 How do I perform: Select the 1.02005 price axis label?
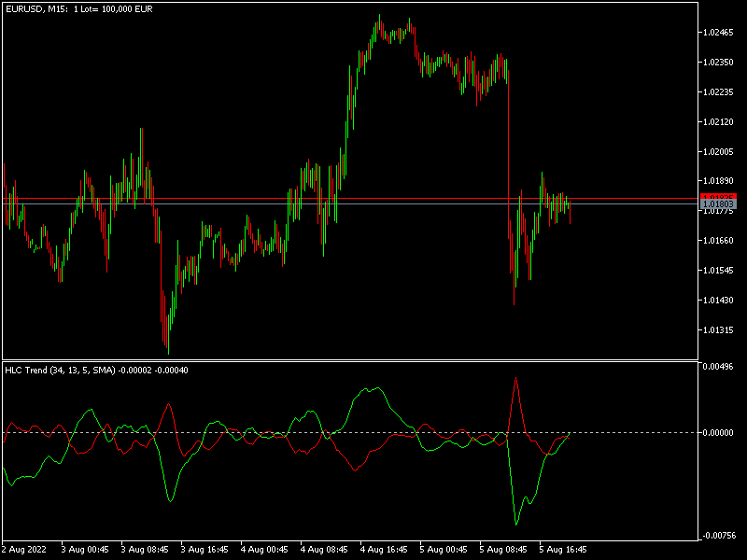pos(718,151)
